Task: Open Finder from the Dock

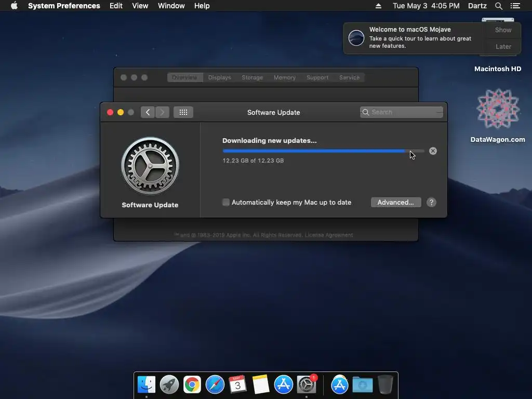Action: click(x=147, y=385)
